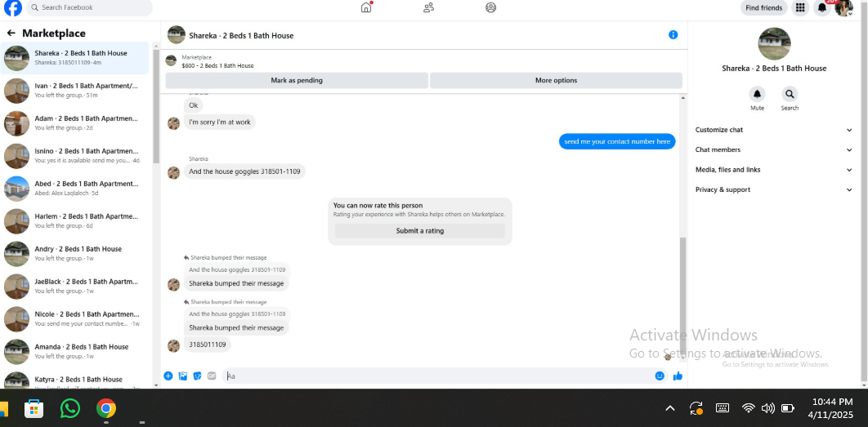Open touch keyboard tray icon
868x427 pixels.
(x=723, y=408)
